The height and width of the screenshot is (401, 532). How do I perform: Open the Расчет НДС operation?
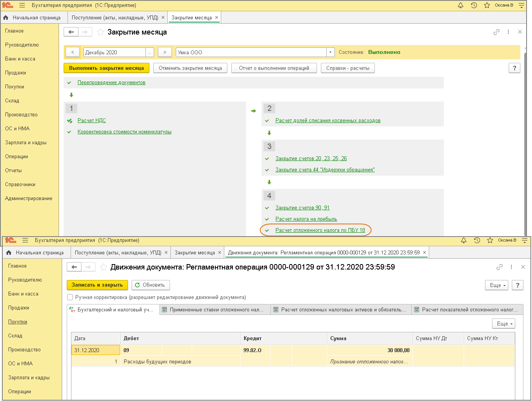92,121
